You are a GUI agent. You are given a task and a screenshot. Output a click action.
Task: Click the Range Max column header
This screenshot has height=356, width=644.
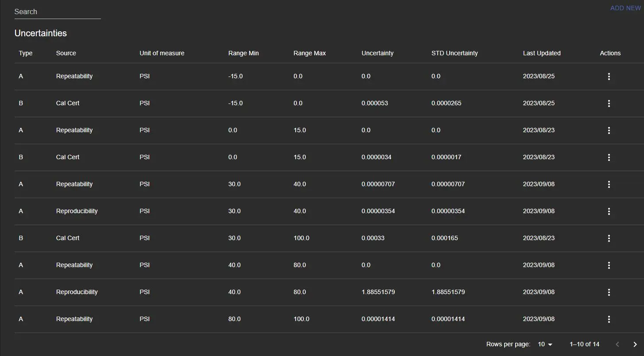[309, 53]
